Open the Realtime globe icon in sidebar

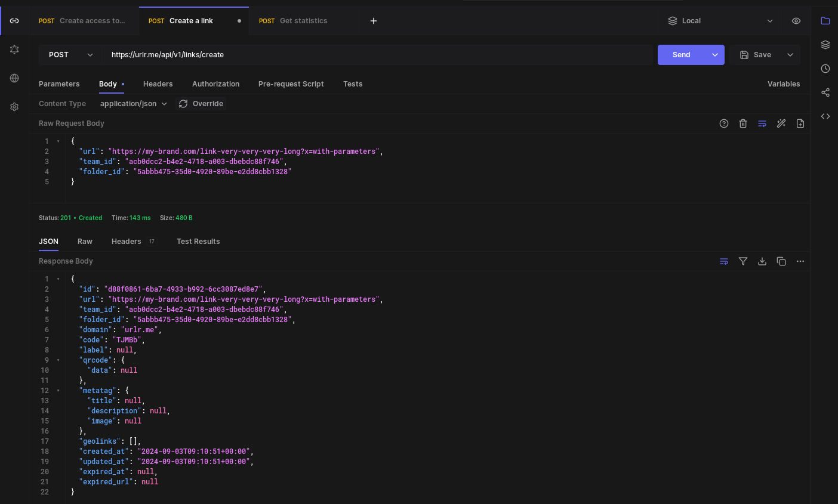(14, 78)
